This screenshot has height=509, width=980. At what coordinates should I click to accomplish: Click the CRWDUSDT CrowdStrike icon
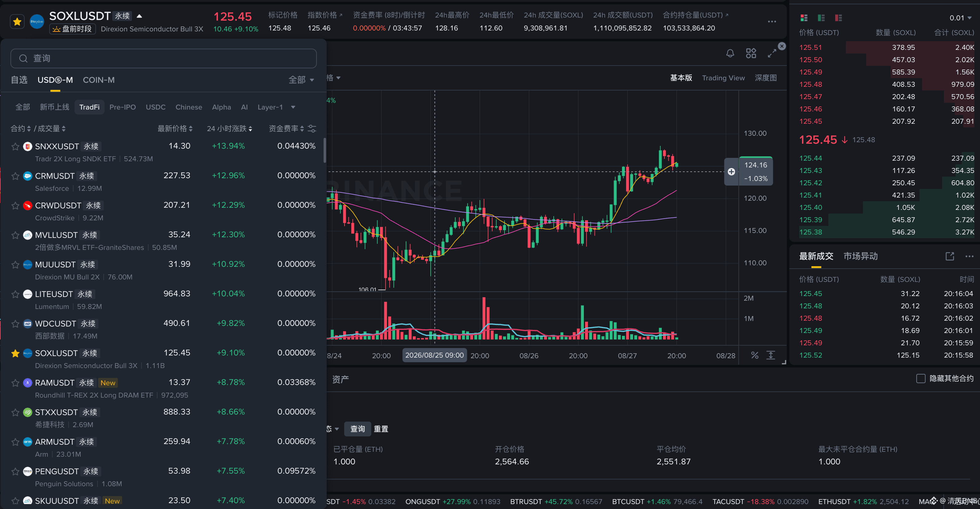tap(27, 206)
